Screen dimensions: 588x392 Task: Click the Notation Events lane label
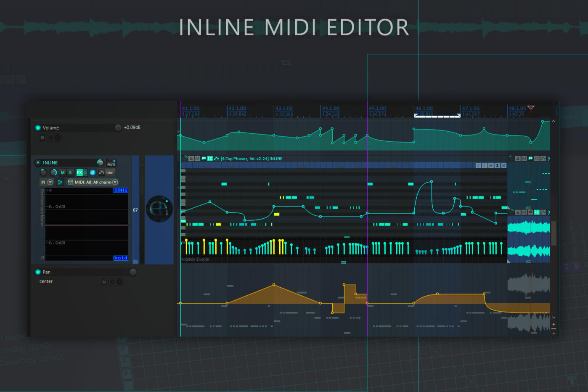pyautogui.click(x=195, y=259)
